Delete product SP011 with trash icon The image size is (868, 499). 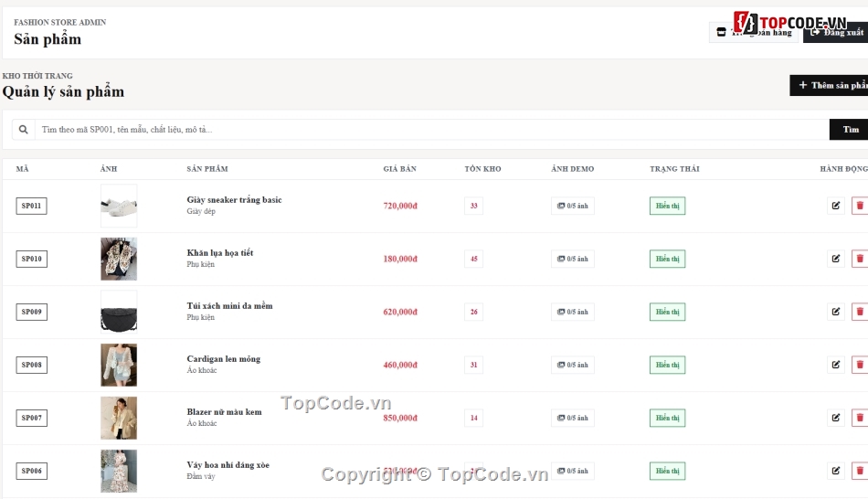coord(860,206)
